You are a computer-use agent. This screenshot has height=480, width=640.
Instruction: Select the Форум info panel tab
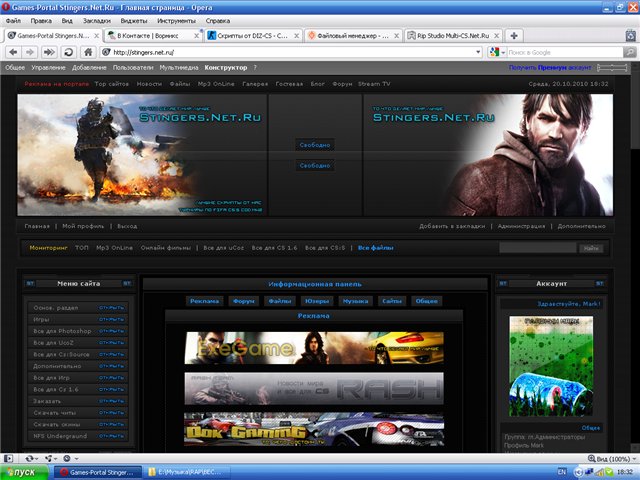click(x=244, y=301)
